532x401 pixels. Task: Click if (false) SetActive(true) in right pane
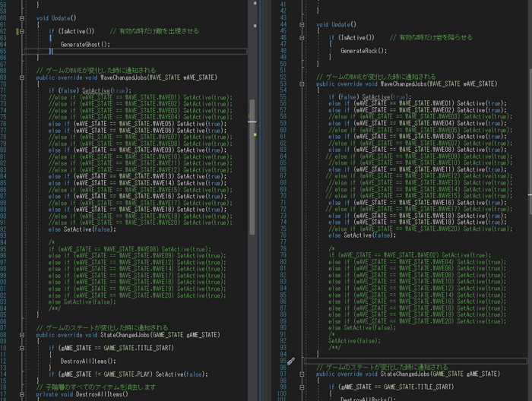pos(370,97)
